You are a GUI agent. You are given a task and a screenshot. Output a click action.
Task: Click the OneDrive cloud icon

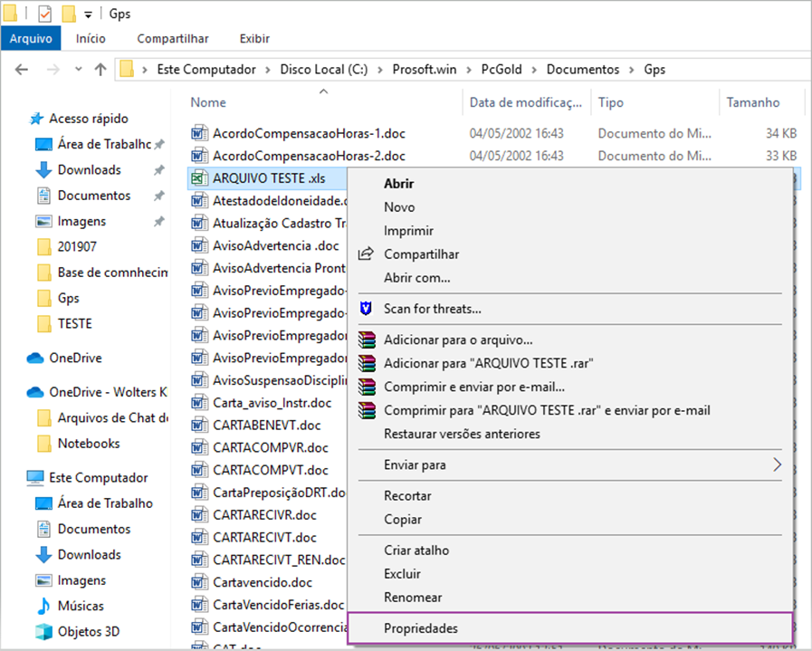coord(35,358)
